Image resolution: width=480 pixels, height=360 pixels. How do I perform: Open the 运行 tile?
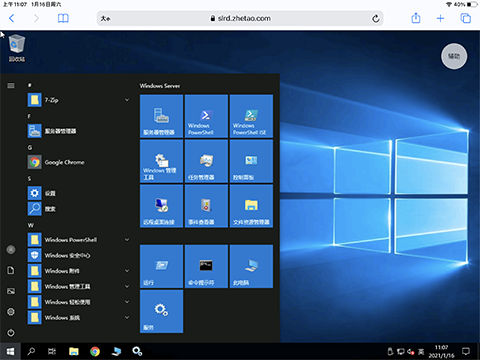161,266
